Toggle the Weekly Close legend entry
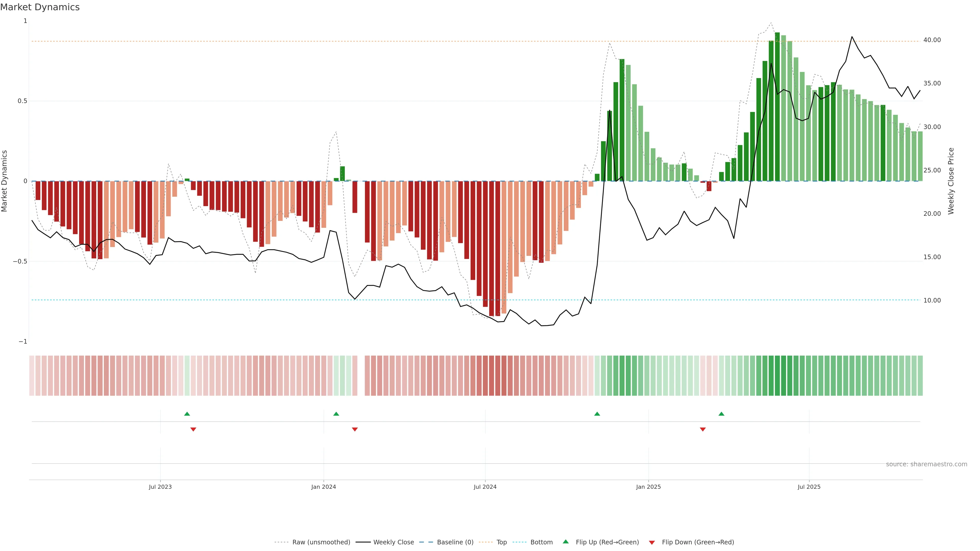The image size is (980, 551). [393, 542]
